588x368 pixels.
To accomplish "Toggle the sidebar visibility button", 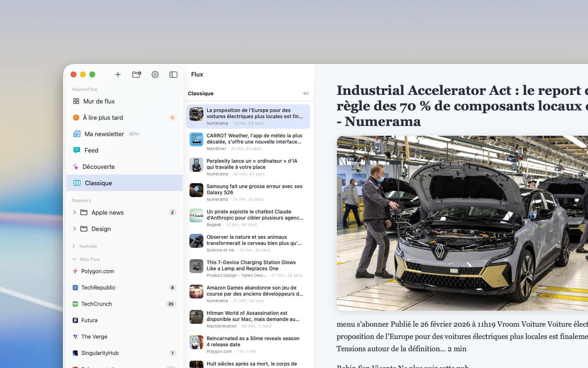I will [173, 74].
